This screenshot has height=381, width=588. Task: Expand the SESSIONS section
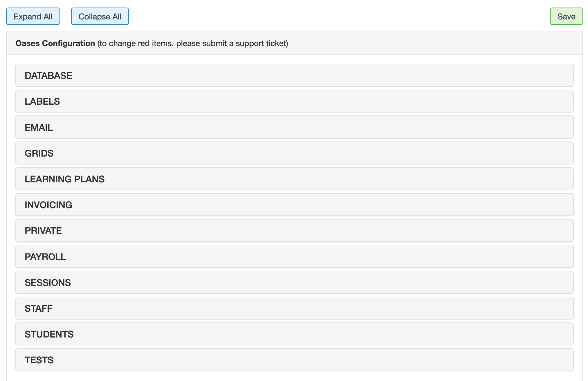(294, 282)
